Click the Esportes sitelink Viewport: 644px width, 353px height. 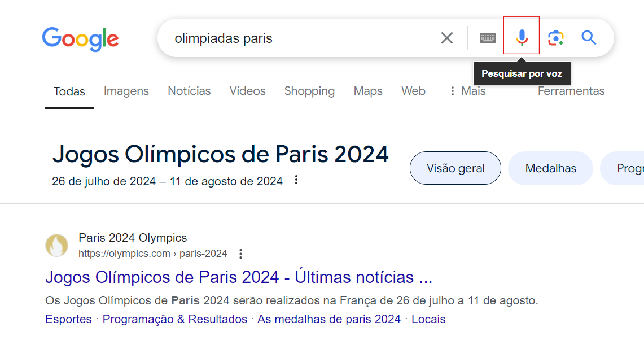point(69,319)
